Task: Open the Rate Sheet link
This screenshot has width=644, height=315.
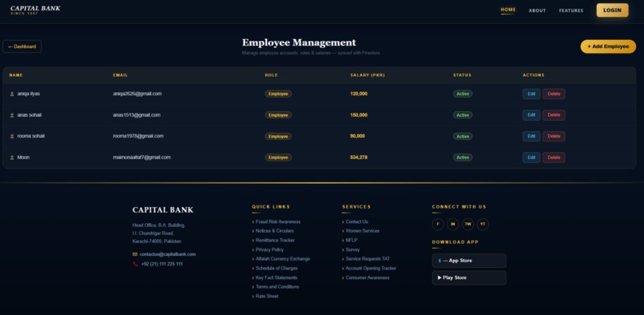Action: 267,297
